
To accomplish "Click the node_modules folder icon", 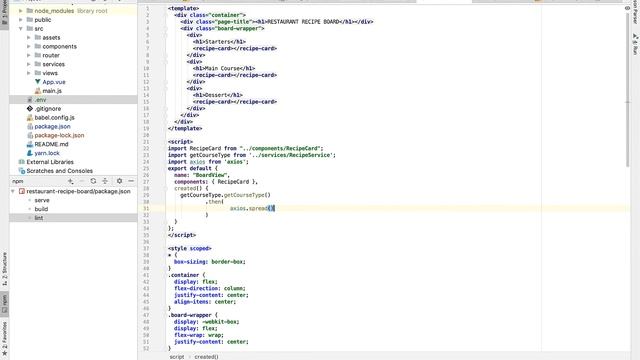I will (x=29, y=11).
